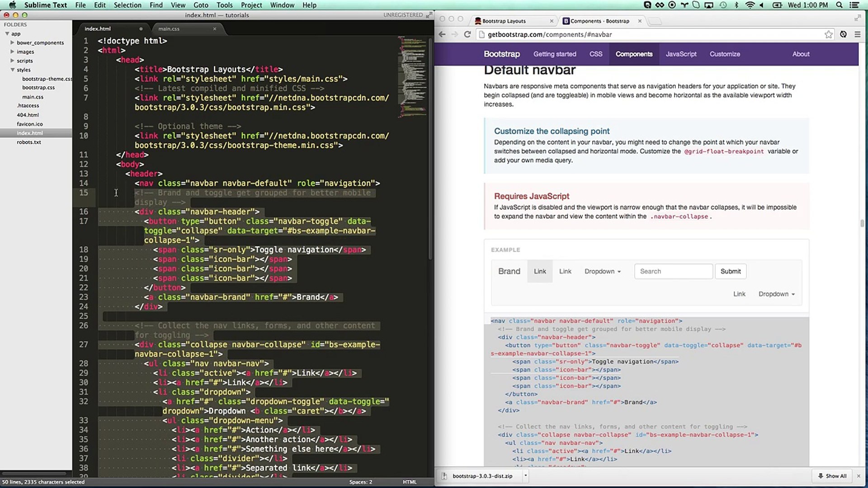
Task: Open download item options arrow
Action: [x=525, y=475]
